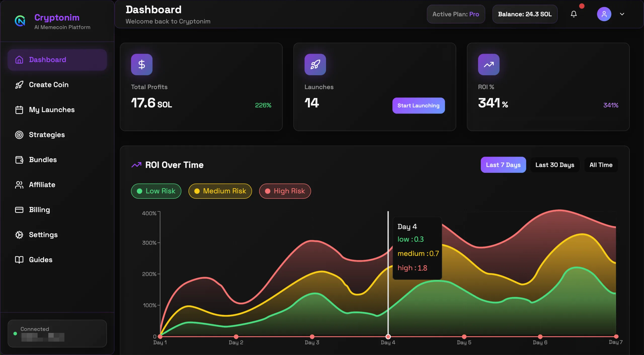Viewport: 644px width, 355px height.
Task: Expand the user account dropdown chevron
Action: (622, 14)
